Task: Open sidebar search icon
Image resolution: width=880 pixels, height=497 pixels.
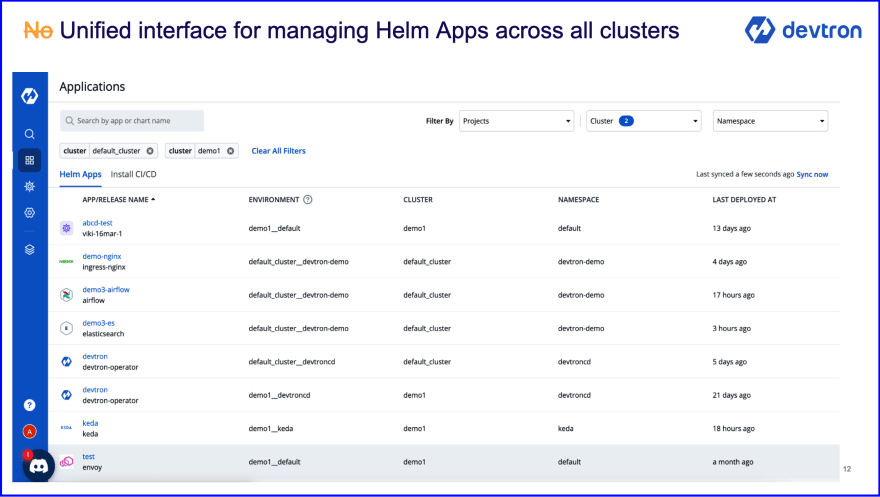Action: pos(30,134)
